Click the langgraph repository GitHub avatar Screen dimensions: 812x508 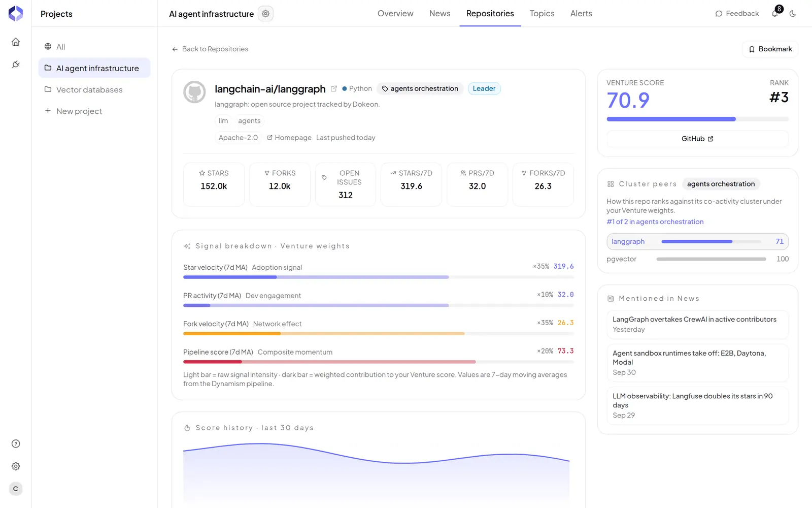[194, 92]
